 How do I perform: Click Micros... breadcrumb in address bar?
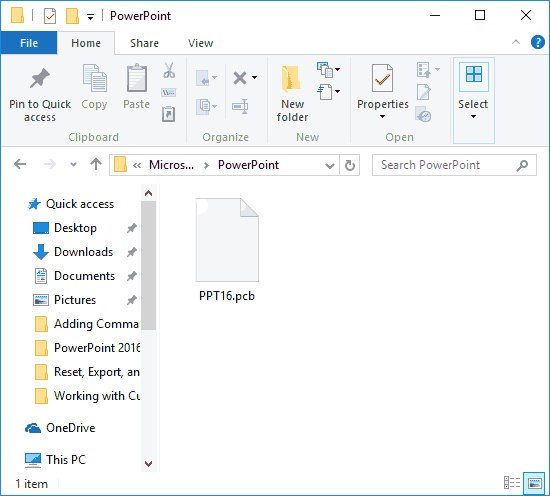(x=172, y=165)
